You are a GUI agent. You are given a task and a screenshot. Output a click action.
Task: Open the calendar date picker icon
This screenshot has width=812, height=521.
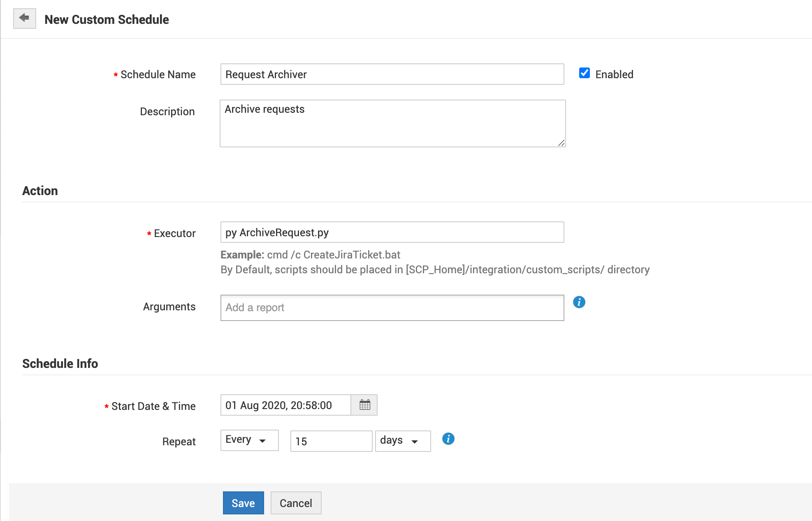(x=364, y=405)
